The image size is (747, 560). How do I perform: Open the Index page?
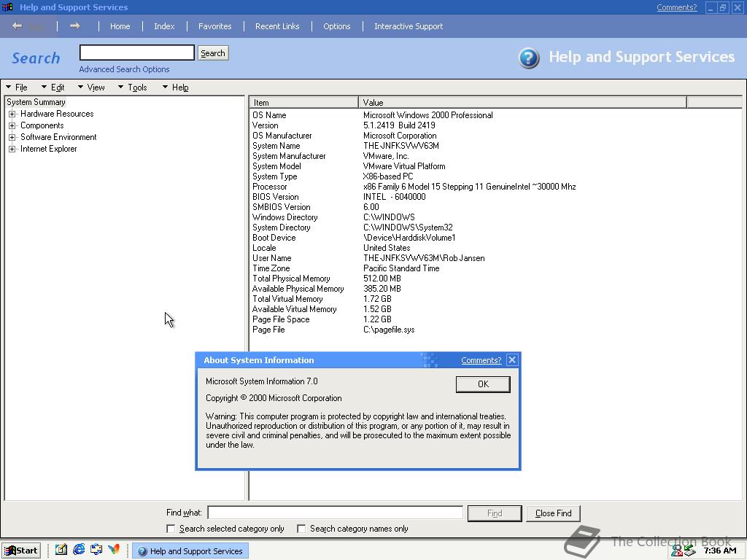(164, 26)
